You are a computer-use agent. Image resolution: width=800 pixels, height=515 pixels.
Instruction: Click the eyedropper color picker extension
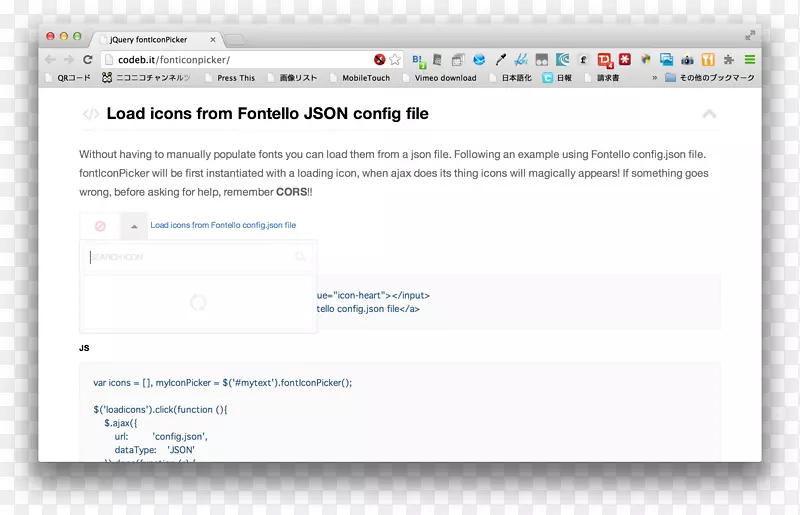click(x=501, y=60)
